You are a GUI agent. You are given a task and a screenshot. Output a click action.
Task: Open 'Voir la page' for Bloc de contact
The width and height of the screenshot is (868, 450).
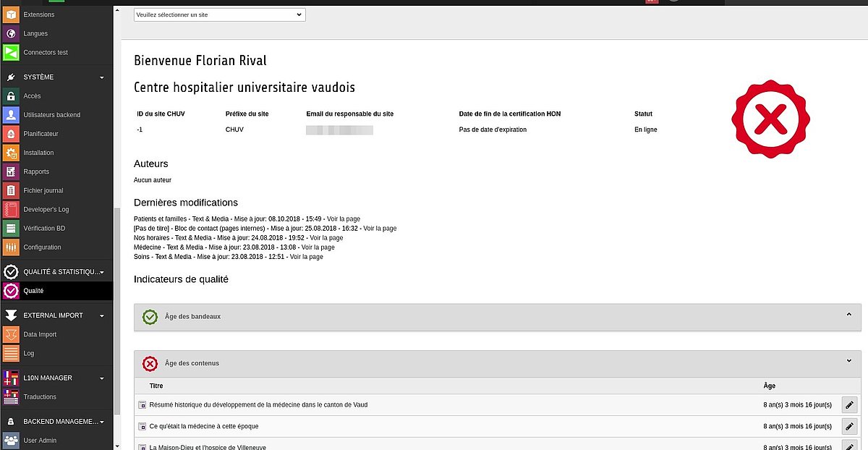point(380,228)
